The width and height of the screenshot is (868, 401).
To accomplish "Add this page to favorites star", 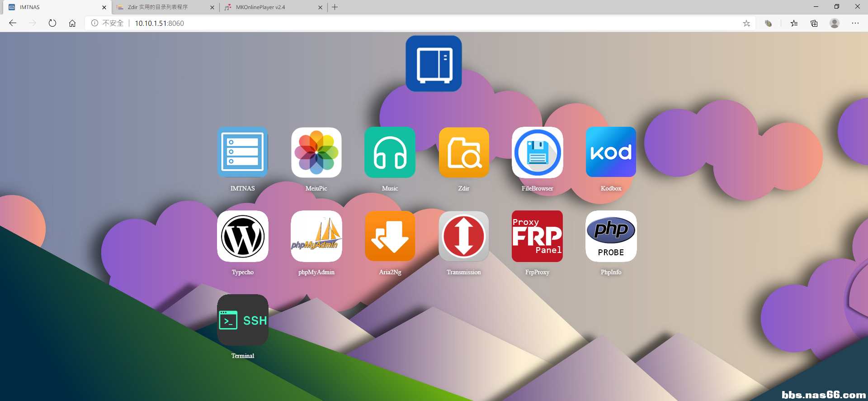I will click(746, 23).
